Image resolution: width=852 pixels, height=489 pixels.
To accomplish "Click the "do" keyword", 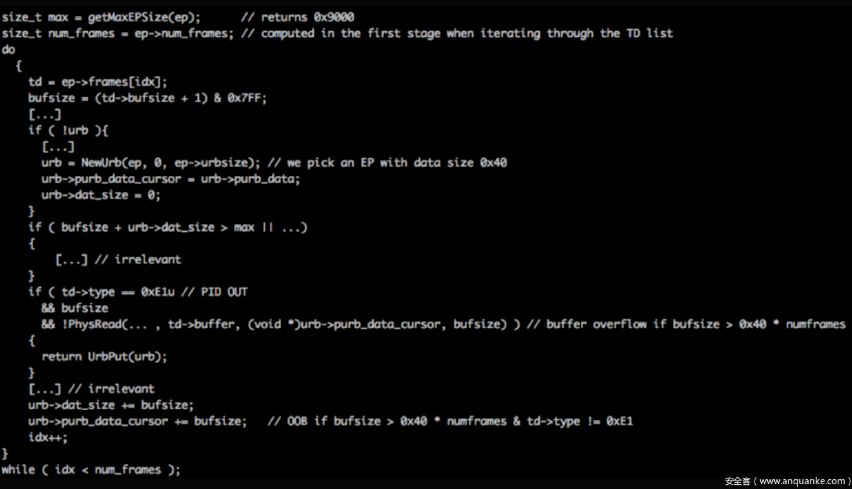I will 9,47.
